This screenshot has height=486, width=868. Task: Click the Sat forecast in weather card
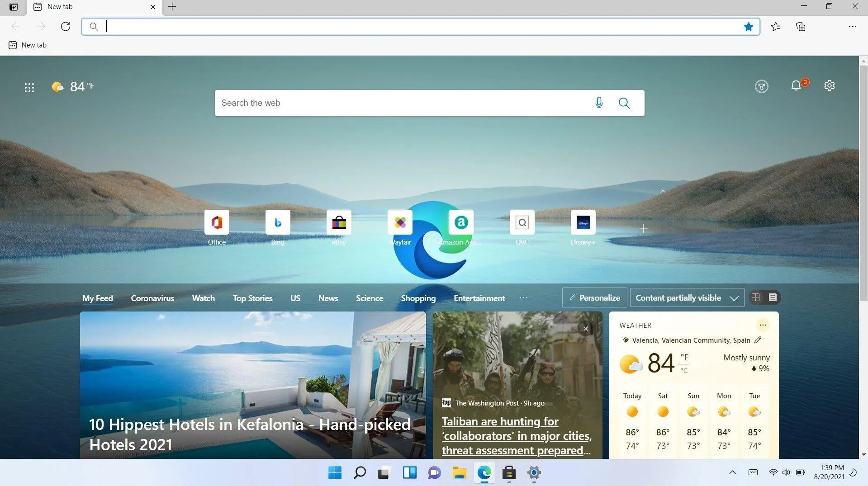point(663,421)
